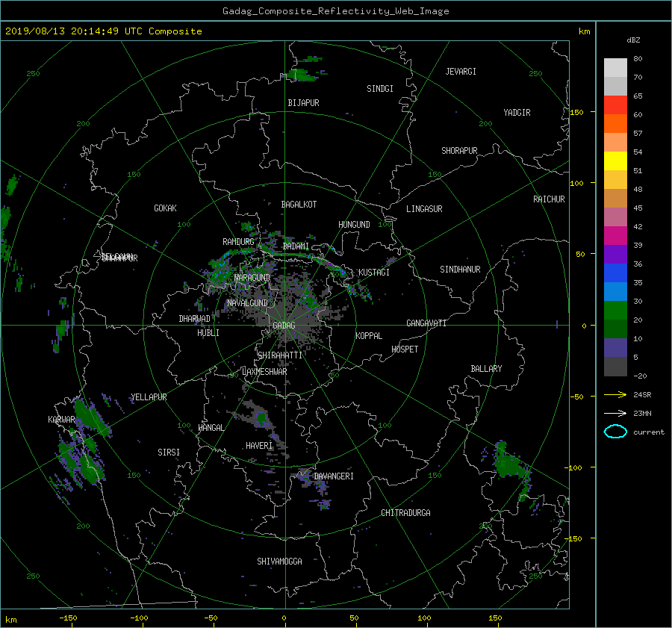Viewport: 672px width, 628px height.
Task: Click the white 23MN arrow legend icon
Action: (615, 413)
